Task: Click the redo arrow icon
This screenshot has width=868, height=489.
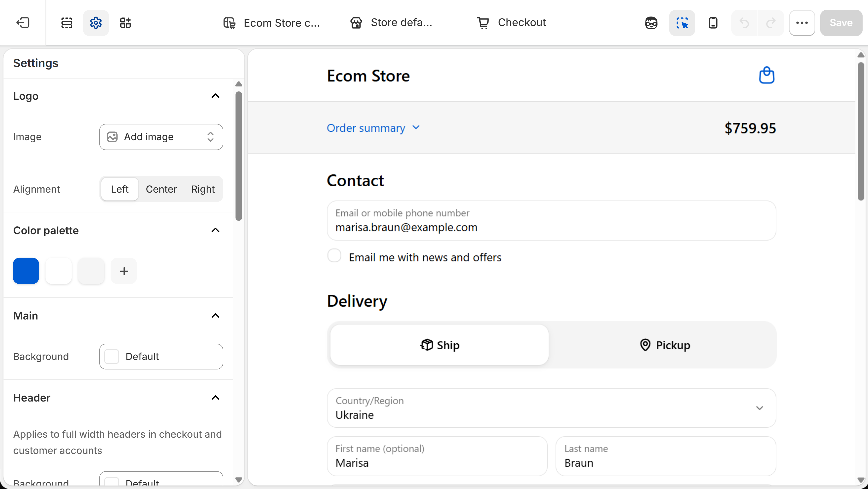Action: click(x=771, y=23)
